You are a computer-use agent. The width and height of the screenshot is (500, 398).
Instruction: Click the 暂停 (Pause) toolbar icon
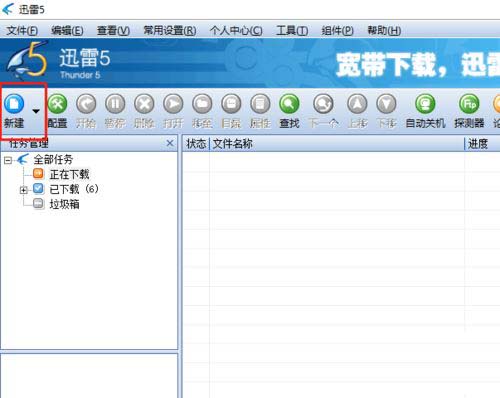115,104
